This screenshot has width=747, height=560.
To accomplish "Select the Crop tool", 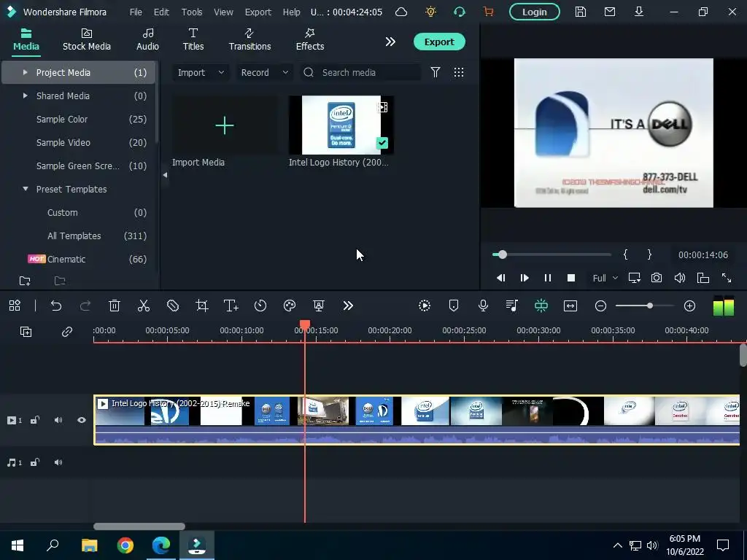I will click(202, 306).
